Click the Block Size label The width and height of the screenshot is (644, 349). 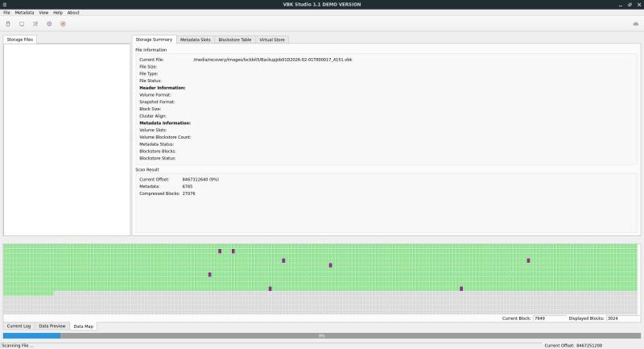point(150,109)
